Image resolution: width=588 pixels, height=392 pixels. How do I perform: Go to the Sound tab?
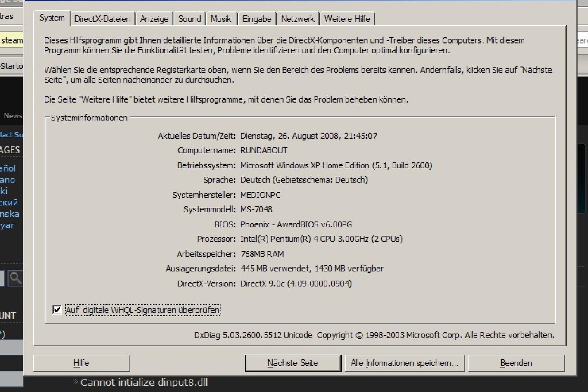point(189,19)
